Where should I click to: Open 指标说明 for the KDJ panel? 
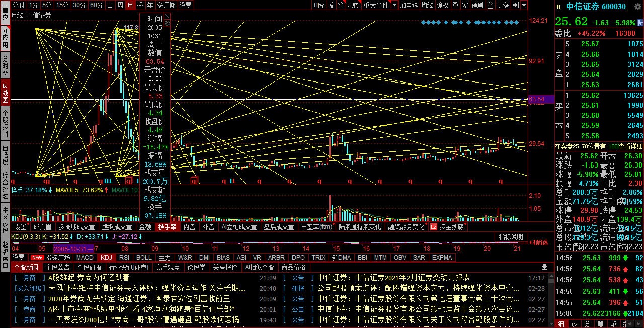511,237
